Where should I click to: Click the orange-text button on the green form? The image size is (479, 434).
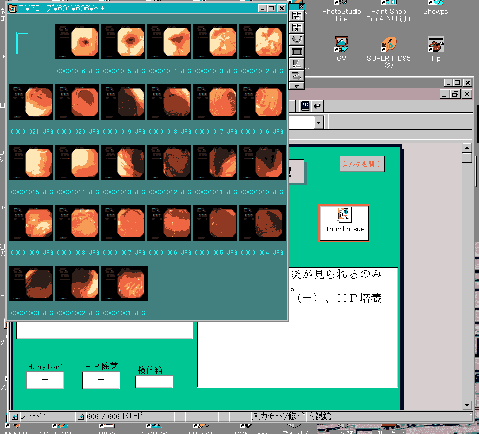point(362,164)
